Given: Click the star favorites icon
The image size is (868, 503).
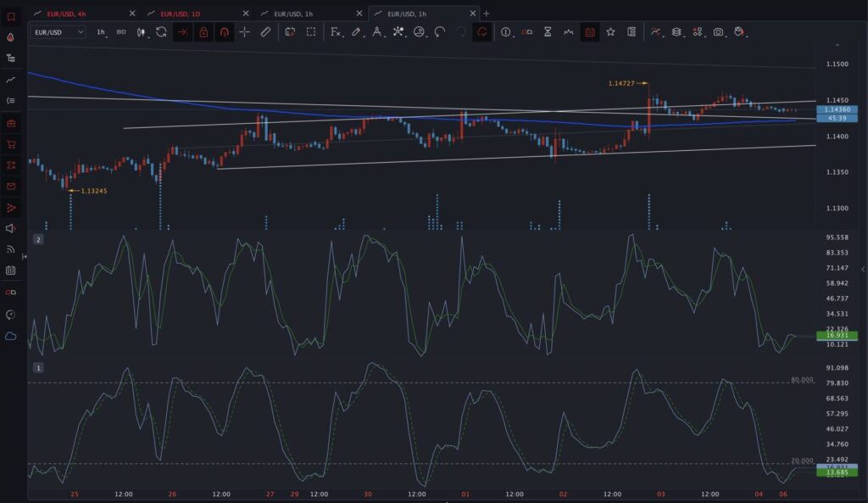Looking at the screenshot, I should click(610, 32).
